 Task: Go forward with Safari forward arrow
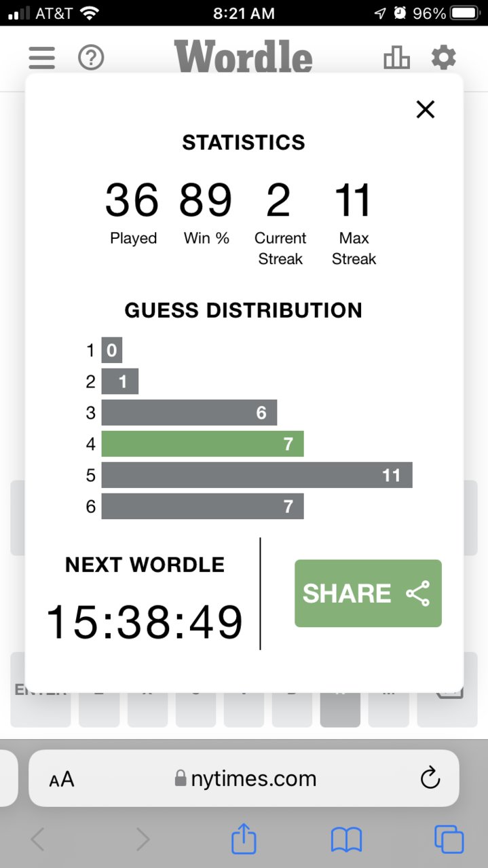point(143,839)
